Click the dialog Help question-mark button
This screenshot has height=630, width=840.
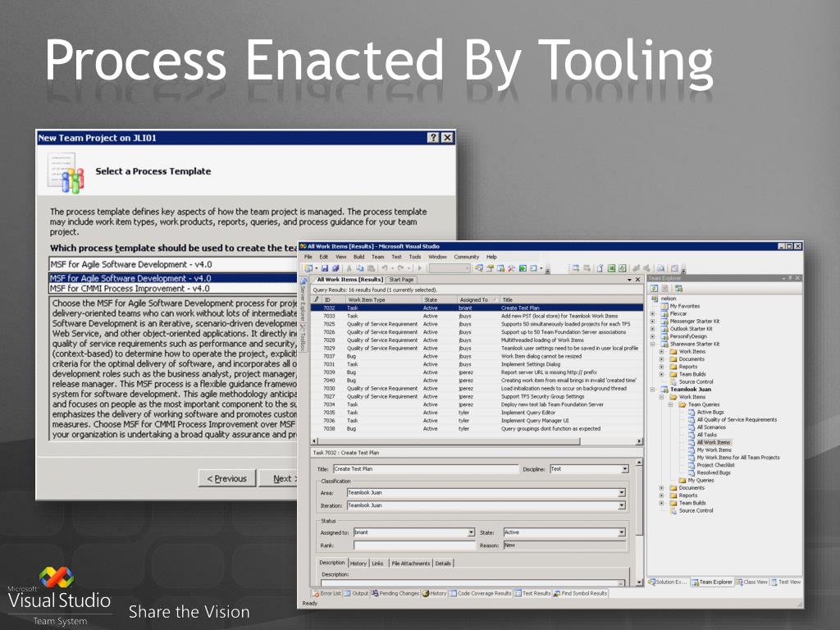(433, 138)
